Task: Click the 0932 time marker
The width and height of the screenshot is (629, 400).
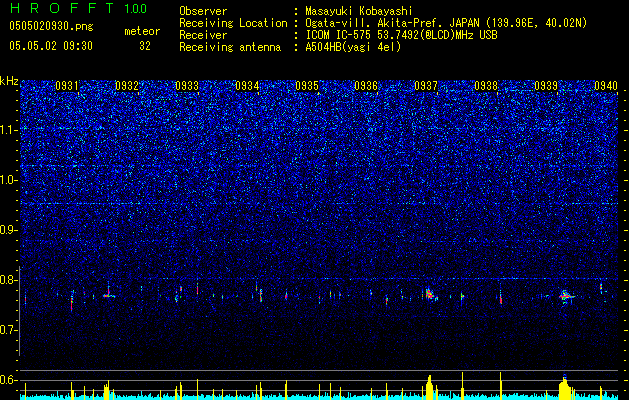Action: click(127, 85)
